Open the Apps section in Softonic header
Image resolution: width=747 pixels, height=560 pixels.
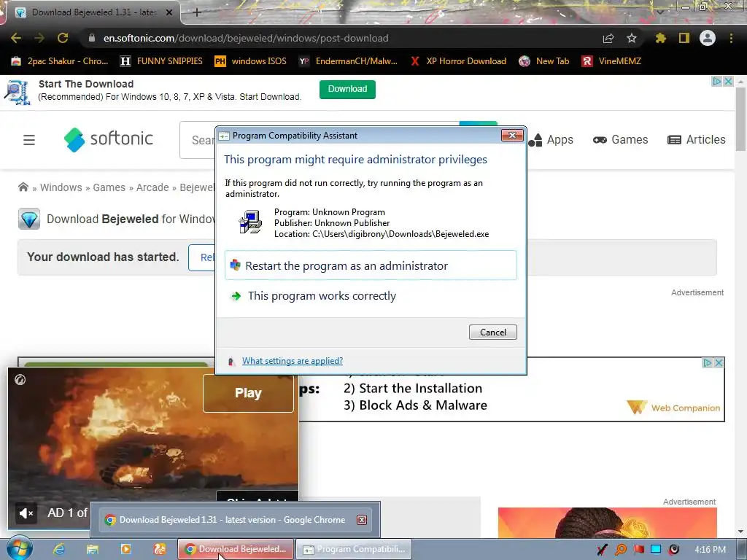click(551, 139)
